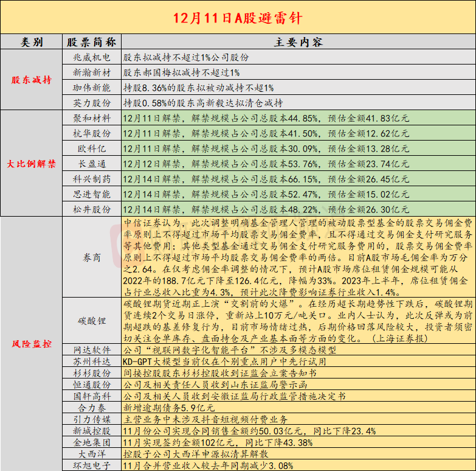Click the 股东减持 category cell
The width and height of the screenshot is (476, 471).
31,80
